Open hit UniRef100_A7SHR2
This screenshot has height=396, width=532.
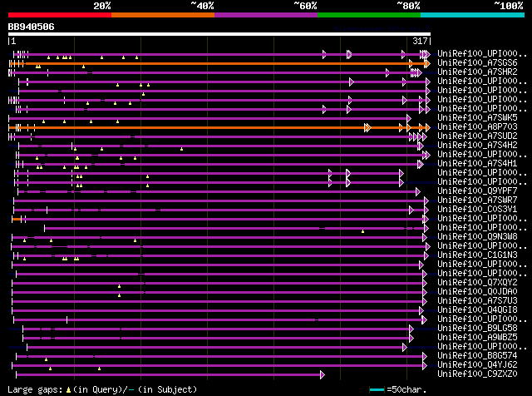(x=477, y=72)
